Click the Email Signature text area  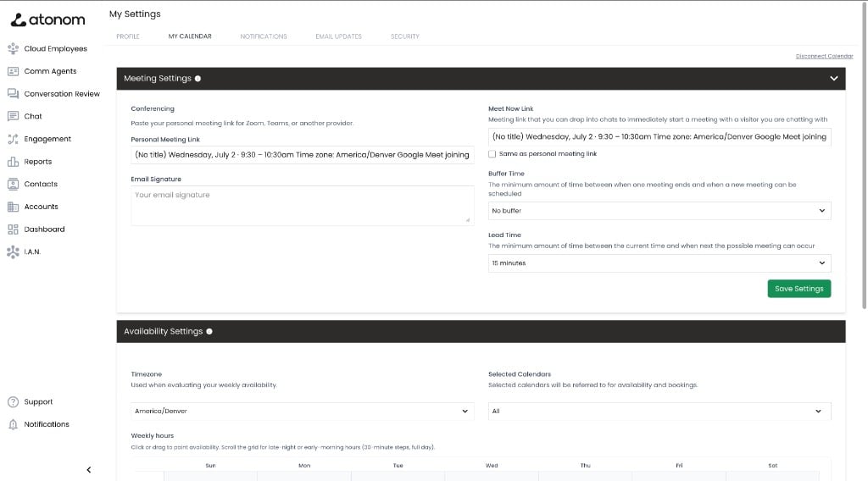[303, 206]
